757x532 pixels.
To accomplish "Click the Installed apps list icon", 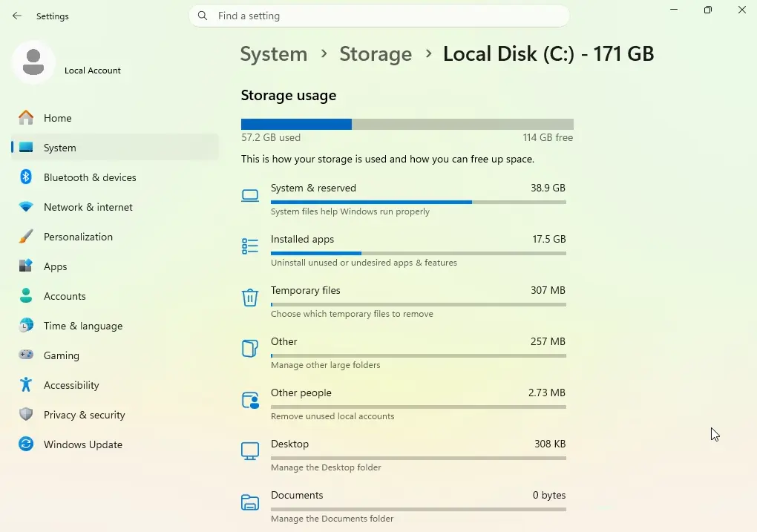I will pyautogui.click(x=250, y=246).
